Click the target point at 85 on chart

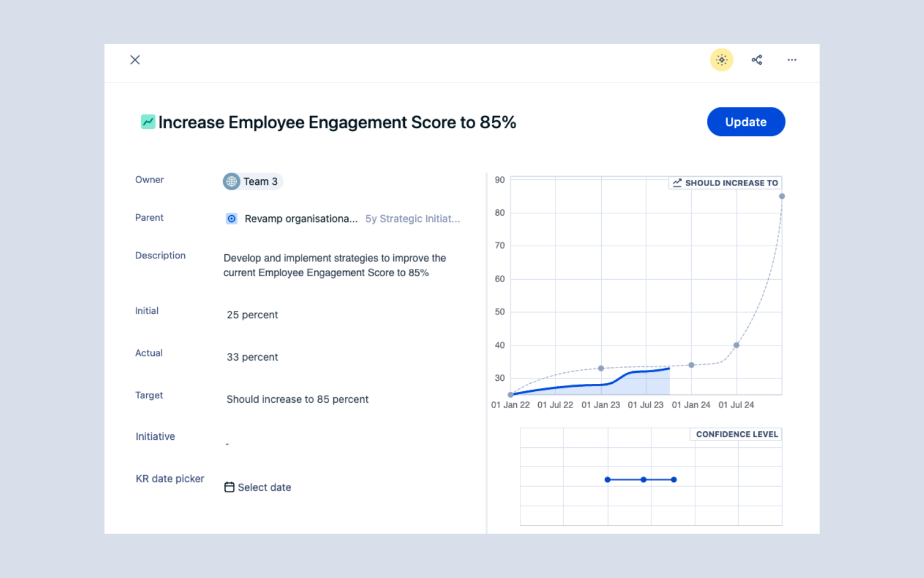[x=782, y=197]
